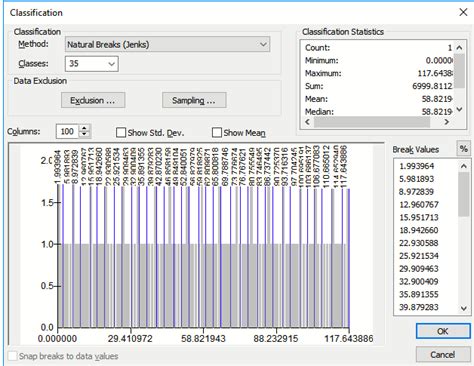Click the statistics vertical scrollbar thumb
This screenshot has width=474, height=366.
[459, 70]
